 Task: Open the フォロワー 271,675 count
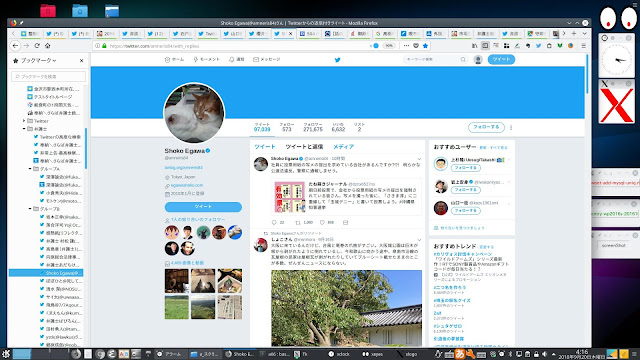(313, 127)
